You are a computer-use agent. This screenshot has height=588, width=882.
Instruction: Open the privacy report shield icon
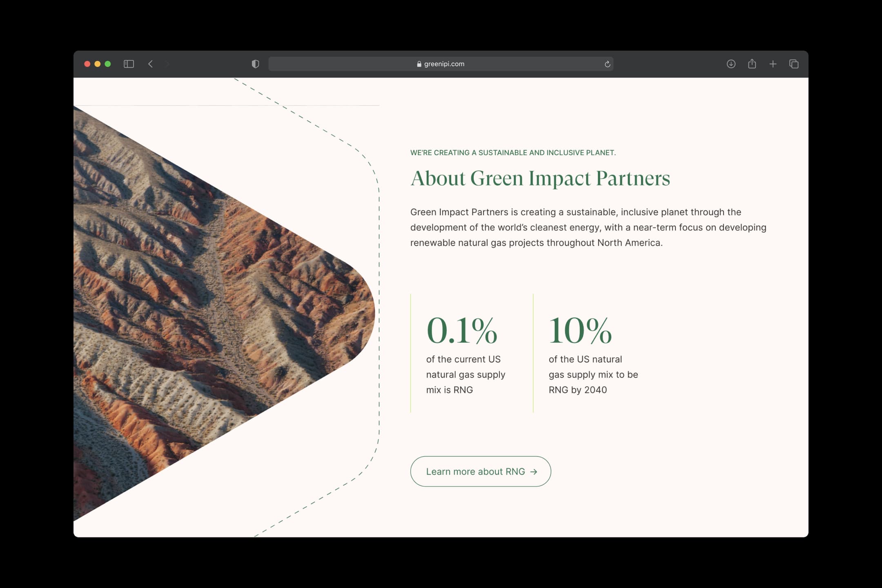pos(255,64)
